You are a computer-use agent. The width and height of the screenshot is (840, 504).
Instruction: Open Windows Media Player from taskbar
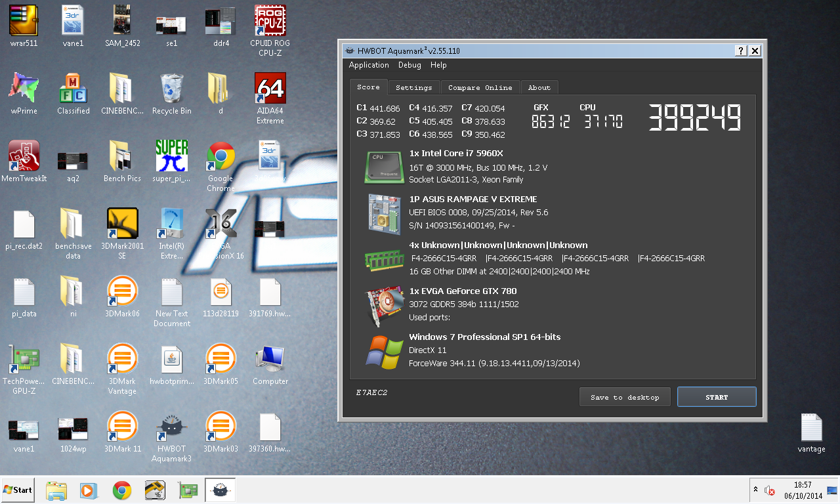[x=89, y=490]
